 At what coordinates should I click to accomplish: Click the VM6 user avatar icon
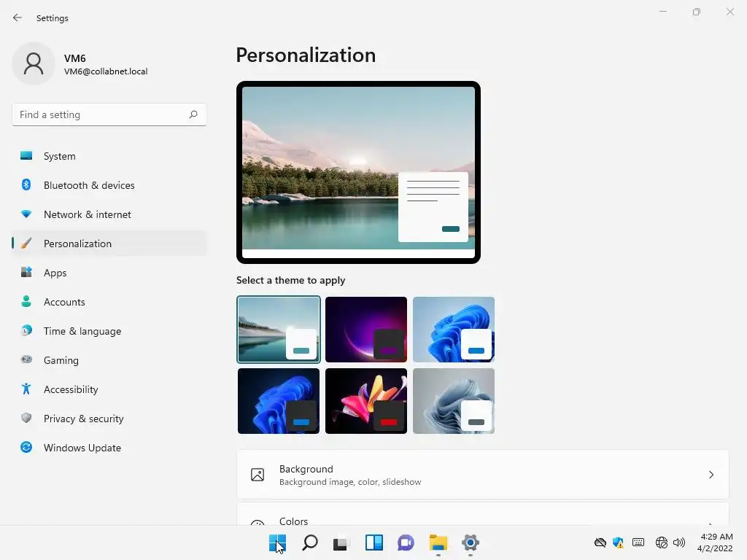[34, 63]
